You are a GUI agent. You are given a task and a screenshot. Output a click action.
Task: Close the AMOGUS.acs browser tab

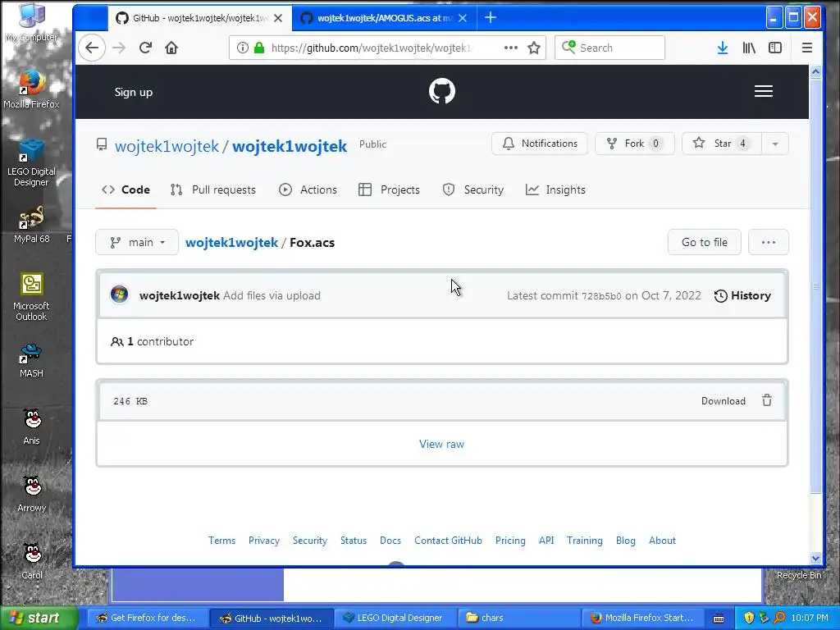463,18
